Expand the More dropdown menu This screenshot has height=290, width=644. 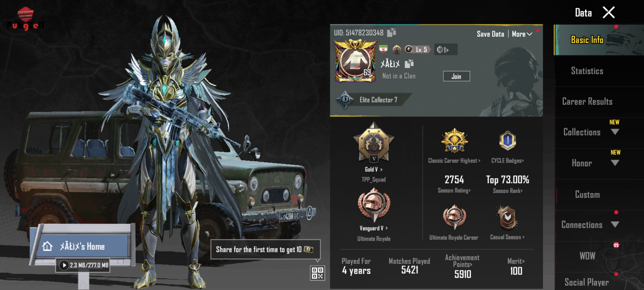click(x=522, y=34)
